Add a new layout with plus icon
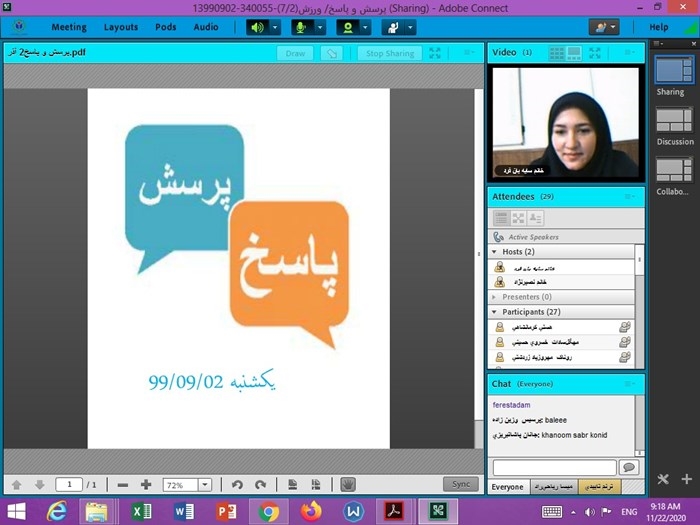This screenshot has width=700, height=525. click(686, 479)
